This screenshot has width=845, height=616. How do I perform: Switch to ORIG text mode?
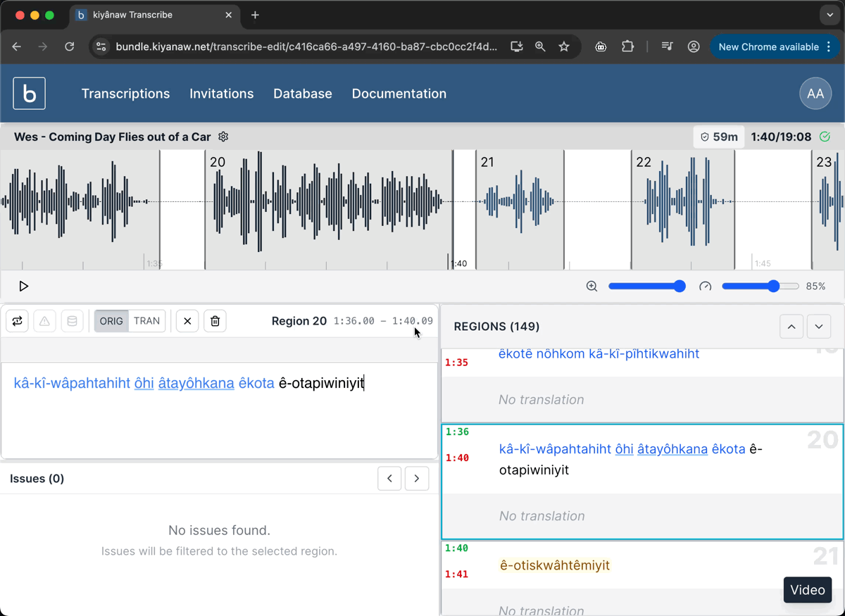point(111,321)
